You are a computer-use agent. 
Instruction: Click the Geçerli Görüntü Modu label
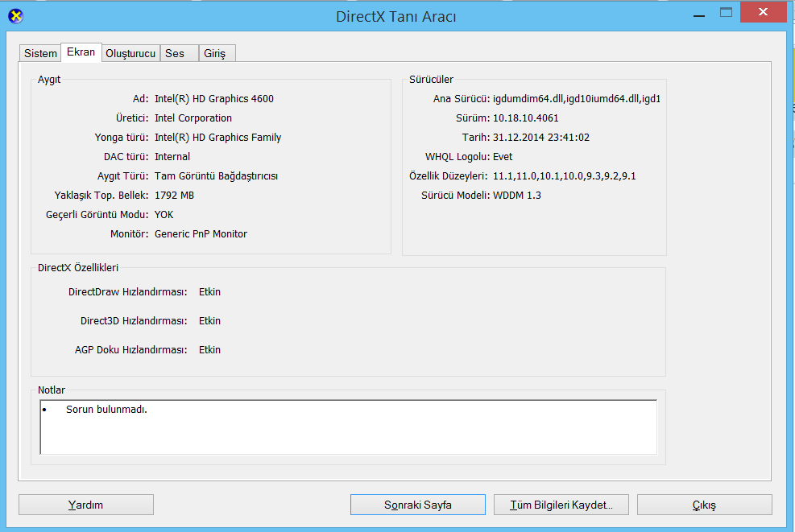[x=97, y=214]
